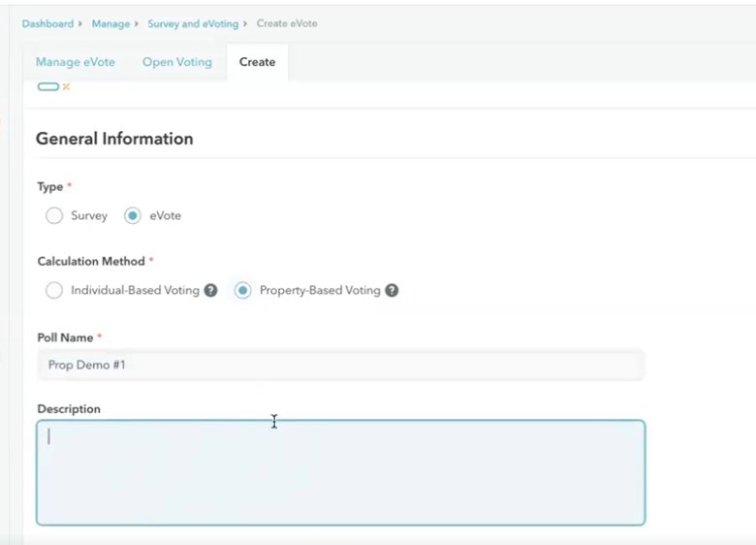Click the General Information section heading
This screenshot has width=756, height=545.
pyautogui.click(x=114, y=139)
